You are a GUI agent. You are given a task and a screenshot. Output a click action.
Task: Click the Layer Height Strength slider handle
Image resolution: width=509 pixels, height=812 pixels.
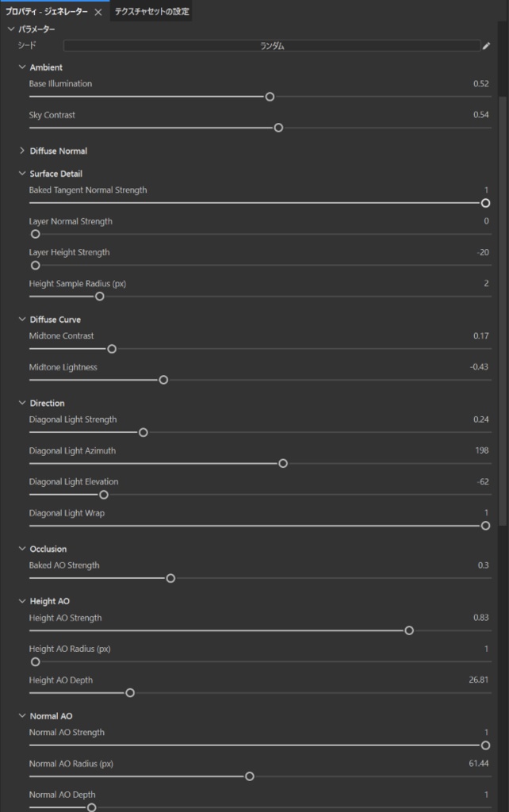35,265
